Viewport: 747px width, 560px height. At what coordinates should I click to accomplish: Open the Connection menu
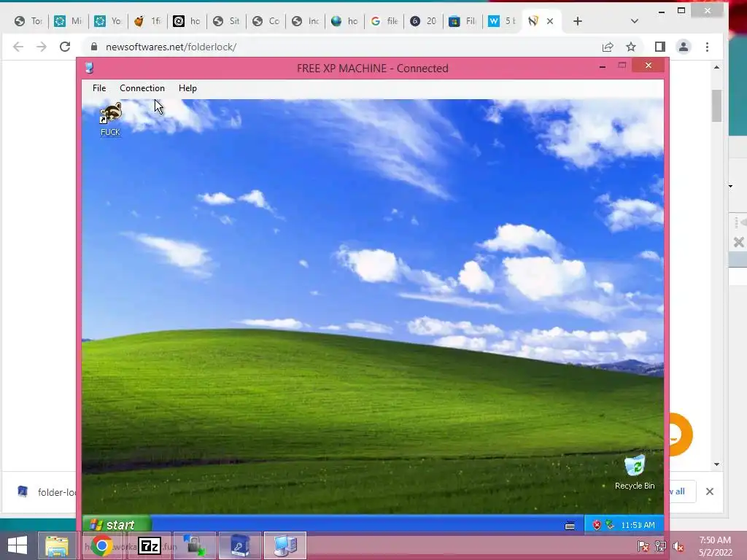coord(142,88)
